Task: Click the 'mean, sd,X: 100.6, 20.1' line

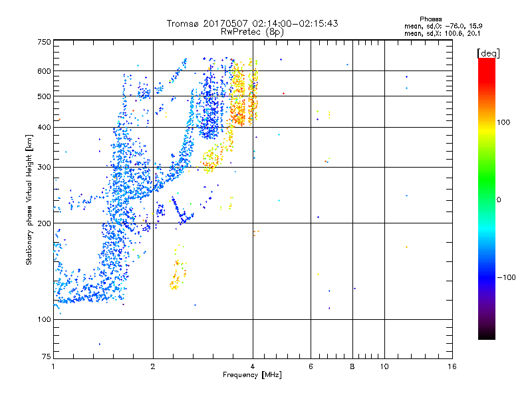Action: coord(442,34)
